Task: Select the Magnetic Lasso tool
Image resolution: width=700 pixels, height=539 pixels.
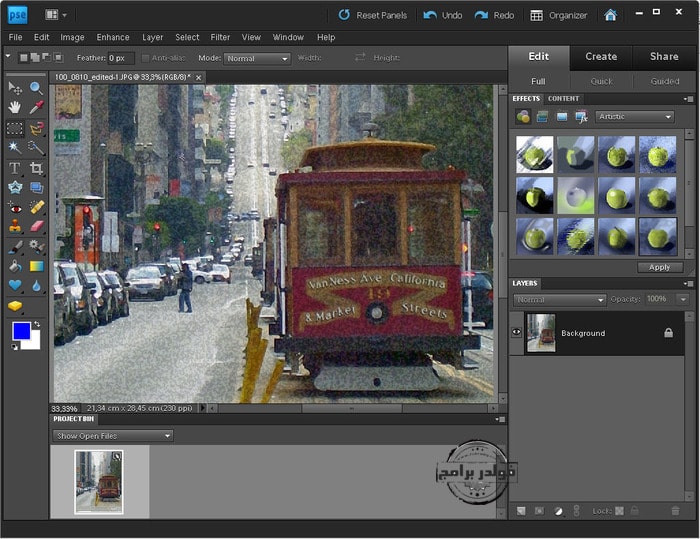Action: tap(36, 129)
